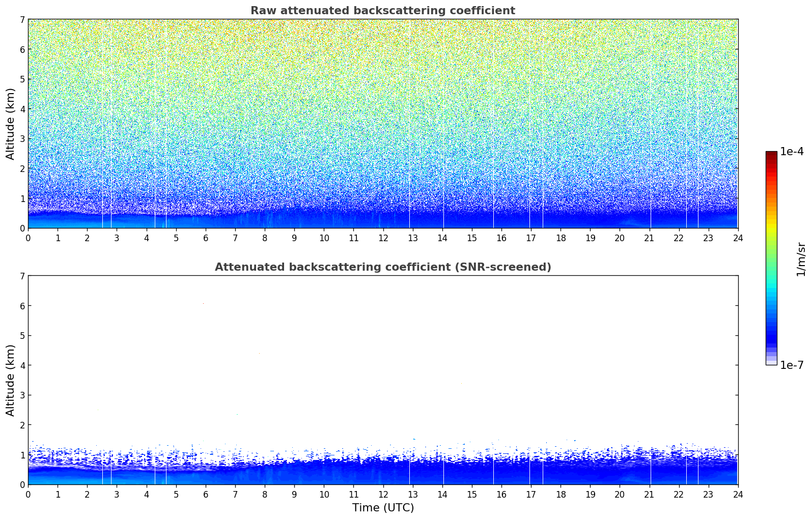
Task: Click hour tick '24' under the bottom plot
Action: pos(738,495)
